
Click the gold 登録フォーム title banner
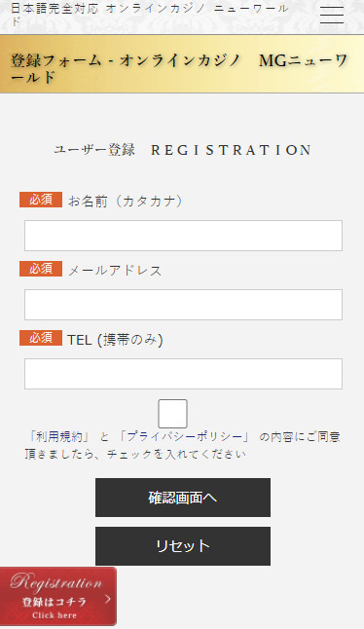(x=182, y=64)
